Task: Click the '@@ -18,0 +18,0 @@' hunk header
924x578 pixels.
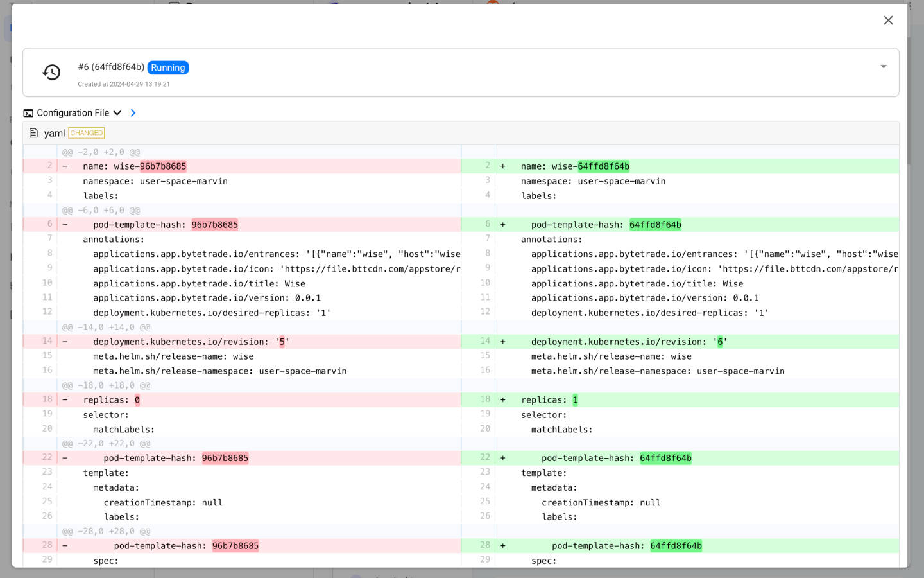Action: click(x=106, y=385)
